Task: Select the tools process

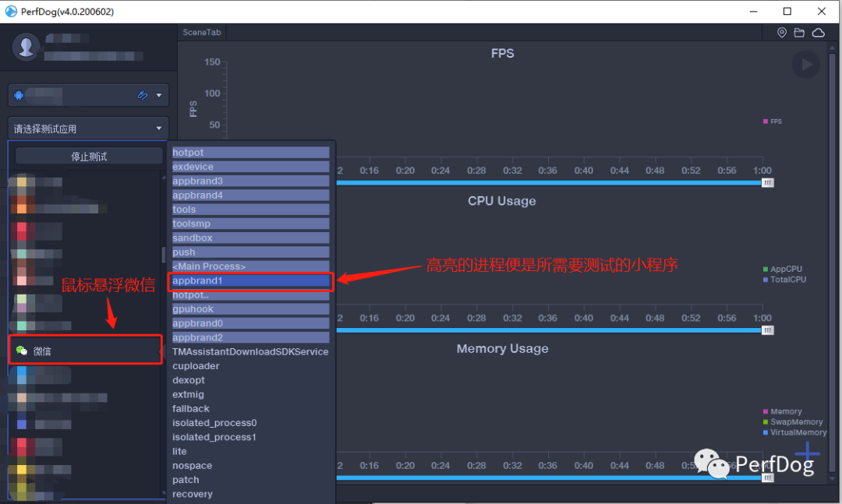Action: pos(250,210)
